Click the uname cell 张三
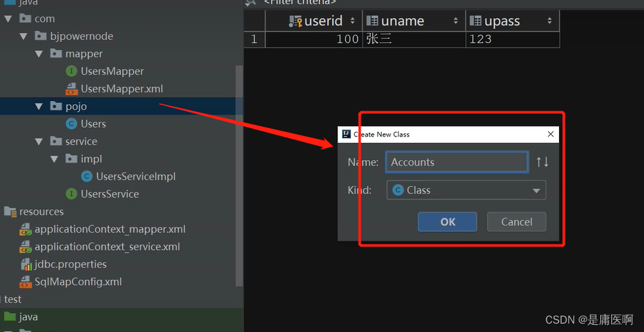This screenshot has width=644, height=332. pos(414,39)
